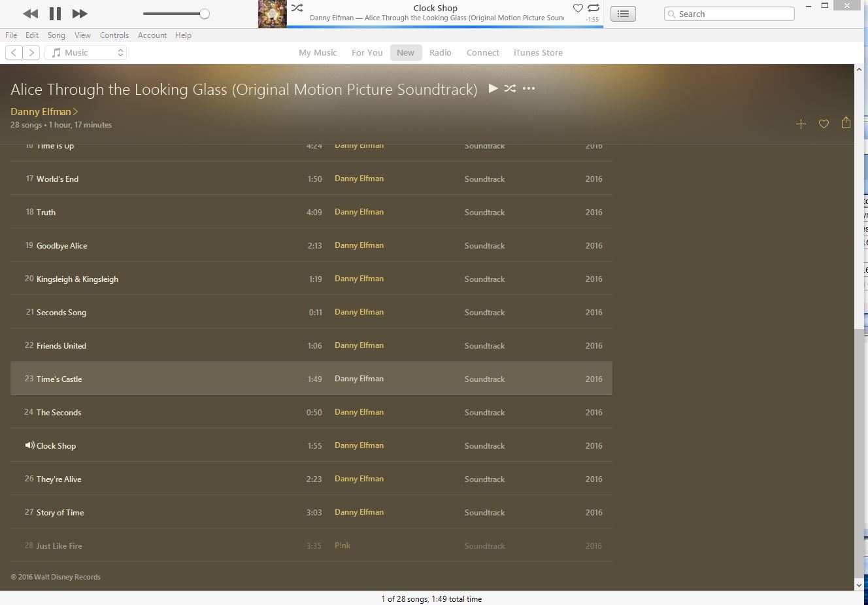868x605 pixels.
Task: Select the track Just Like Fire
Action: point(311,545)
